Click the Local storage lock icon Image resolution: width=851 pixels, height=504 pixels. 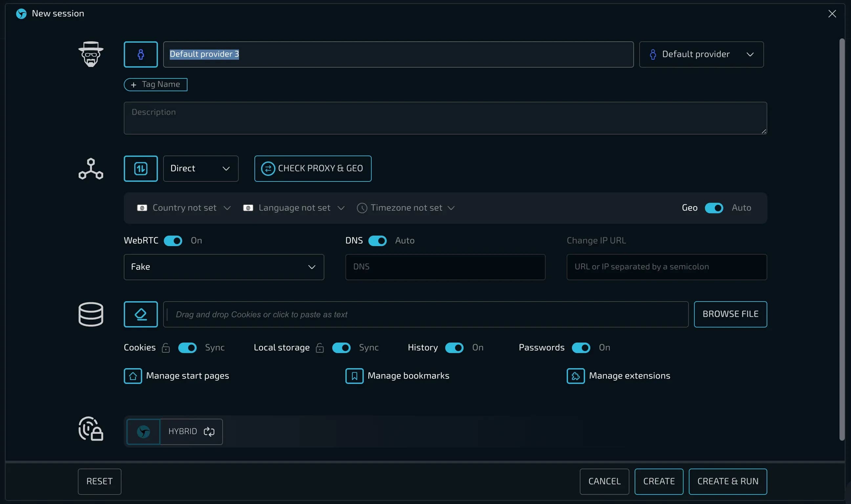[x=320, y=348]
